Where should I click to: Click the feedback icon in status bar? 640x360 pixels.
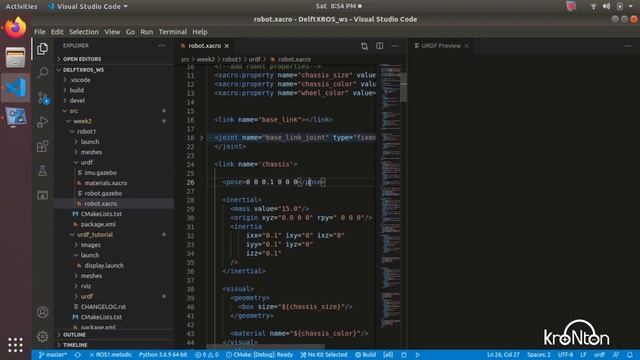pyautogui.click(x=616, y=355)
